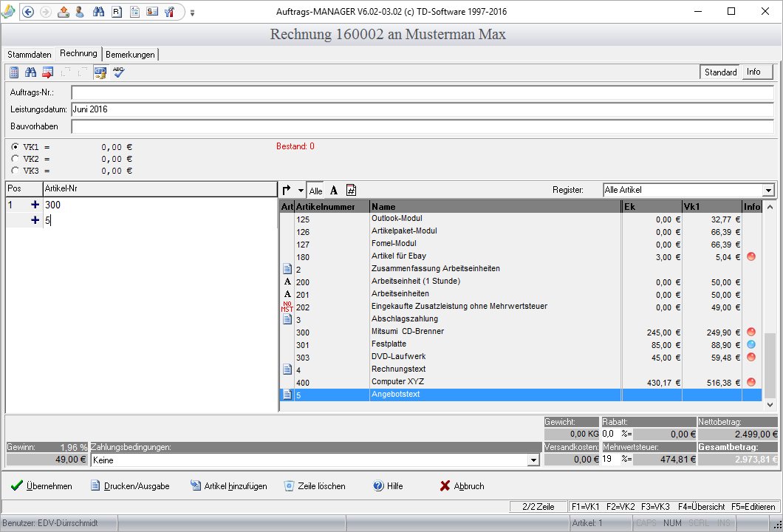Viewport: 783px width, 532px height.
Task: Click the tools settings icon in the top toolbar
Action: 170,12
